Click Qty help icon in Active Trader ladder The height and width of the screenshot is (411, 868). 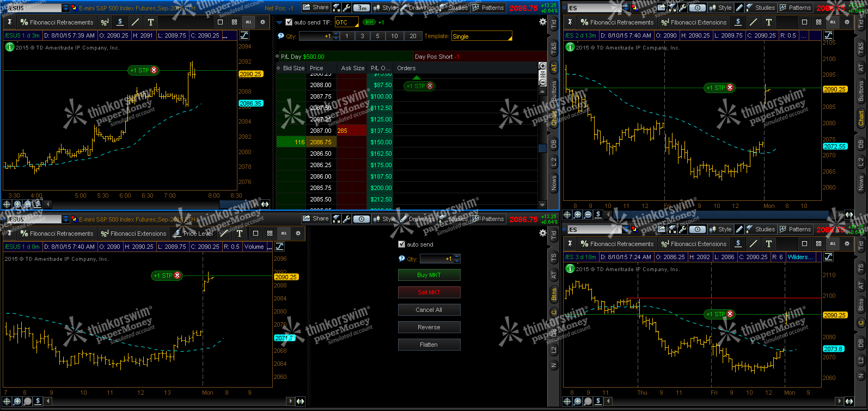click(x=281, y=36)
